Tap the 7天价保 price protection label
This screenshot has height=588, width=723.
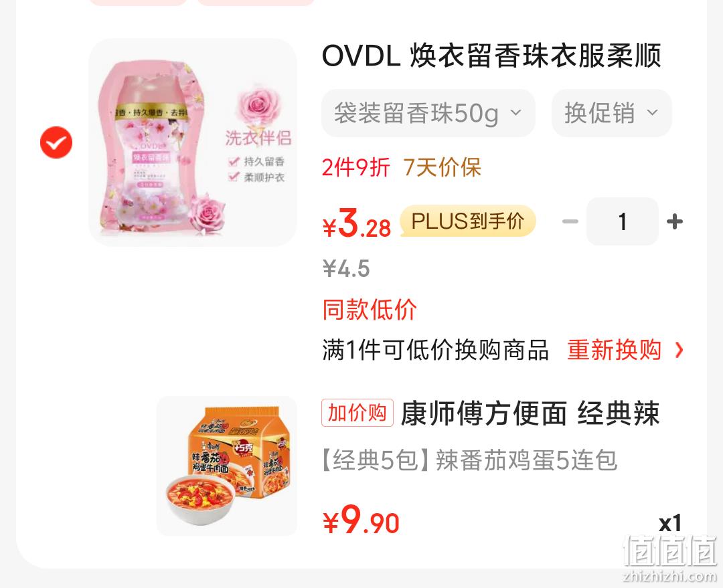(x=443, y=167)
